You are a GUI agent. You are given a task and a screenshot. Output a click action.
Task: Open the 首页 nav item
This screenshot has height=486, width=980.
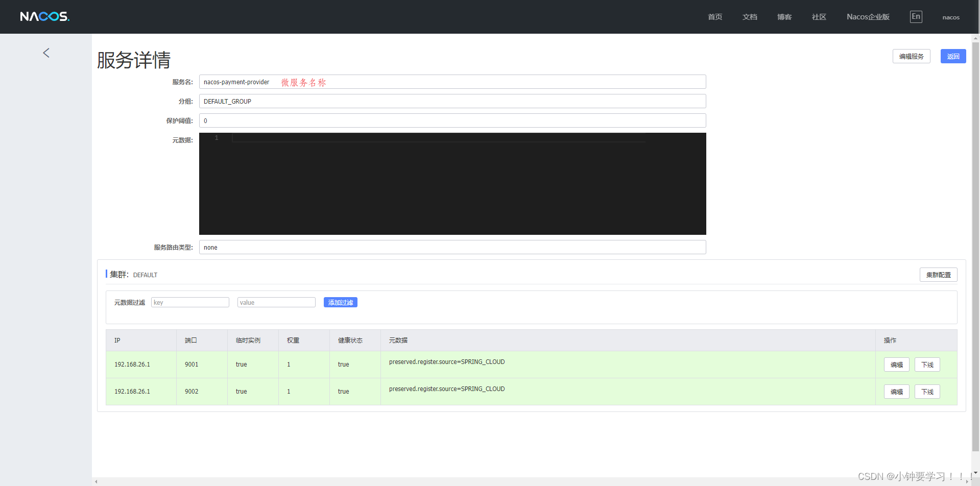[715, 17]
